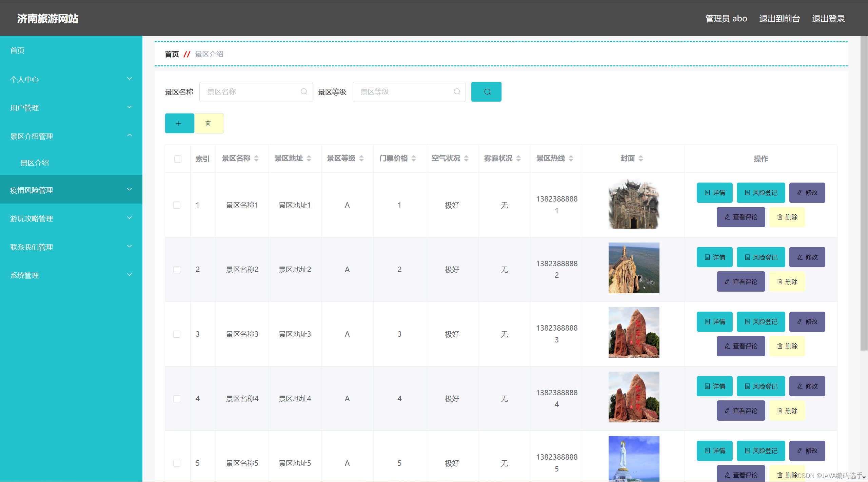Click magnifier icon inside 景区名称 field
This screenshot has width=868, height=482.
click(x=304, y=92)
